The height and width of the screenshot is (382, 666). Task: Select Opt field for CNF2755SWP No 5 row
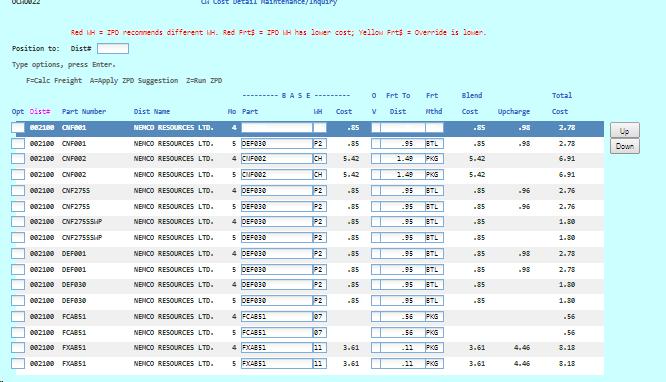[18, 238]
